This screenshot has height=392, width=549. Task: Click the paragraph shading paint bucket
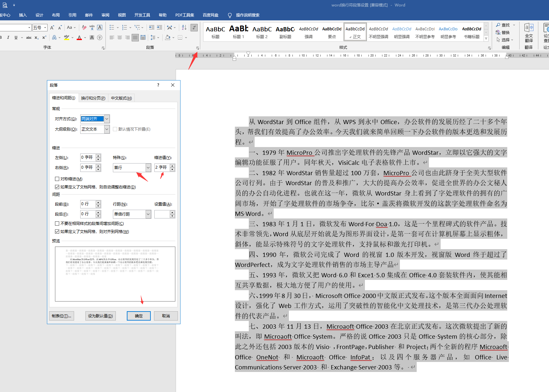point(168,37)
